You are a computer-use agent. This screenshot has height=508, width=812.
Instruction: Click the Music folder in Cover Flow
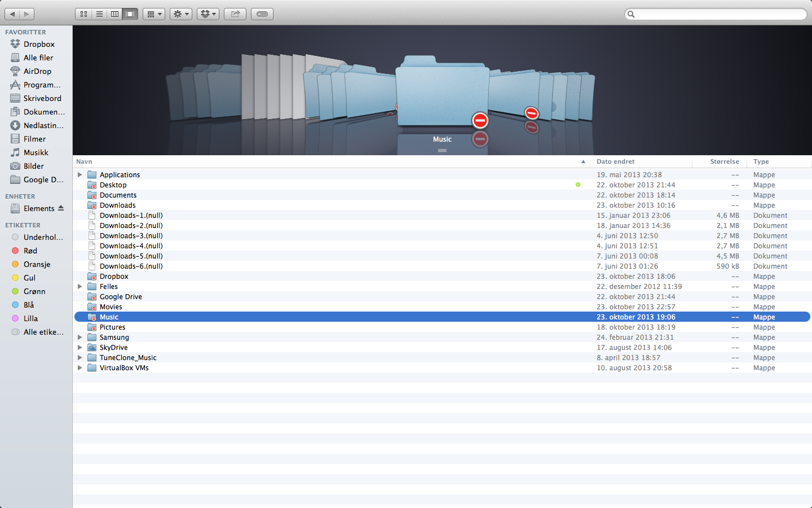click(x=442, y=91)
